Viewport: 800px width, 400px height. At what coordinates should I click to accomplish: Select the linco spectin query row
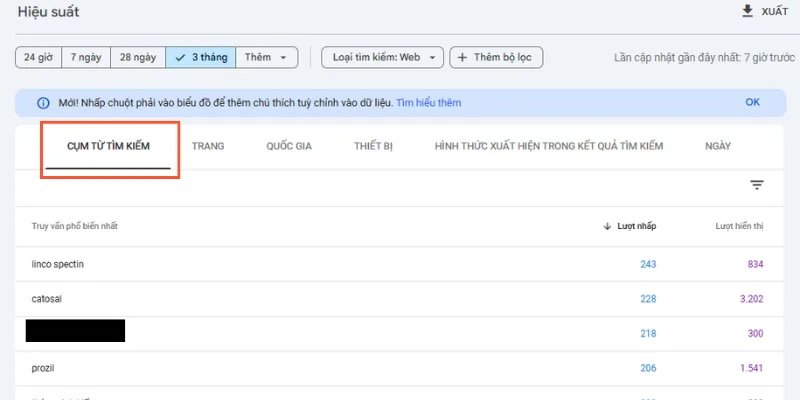399,264
